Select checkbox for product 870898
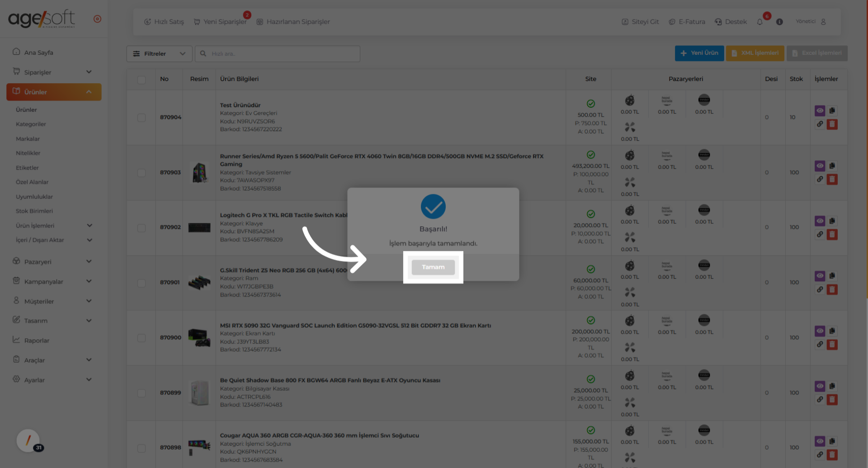This screenshot has height=468, width=868. pyautogui.click(x=142, y=448)
